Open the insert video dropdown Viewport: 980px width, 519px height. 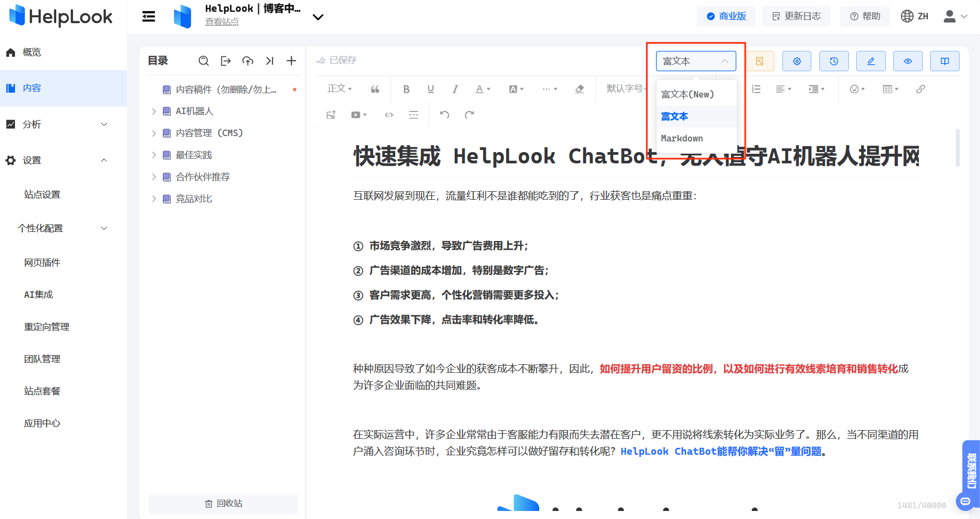pyautogui.click(x=359, y=115)
